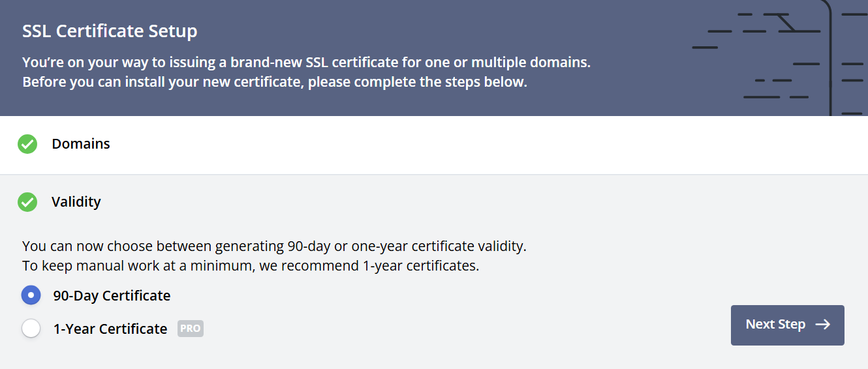Screen dimensions: 868x369
Task: Click the "You can now choose" description line
Action: point(274,246)
